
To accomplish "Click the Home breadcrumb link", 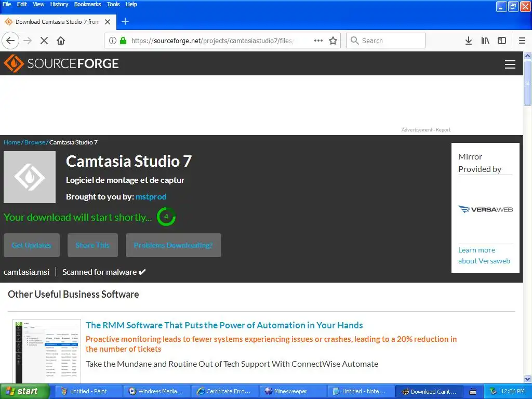I will (x=12, y=142).
